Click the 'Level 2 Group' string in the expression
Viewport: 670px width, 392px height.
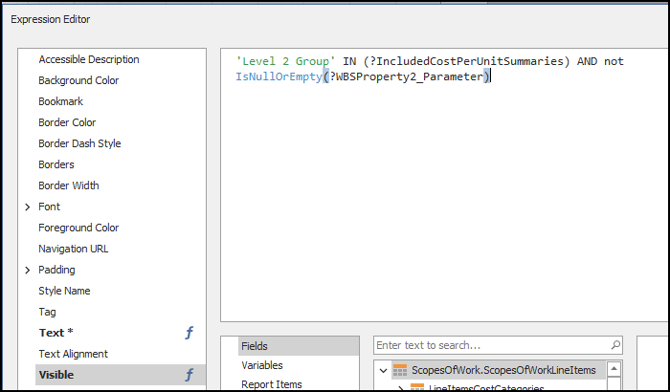(285, 62)
